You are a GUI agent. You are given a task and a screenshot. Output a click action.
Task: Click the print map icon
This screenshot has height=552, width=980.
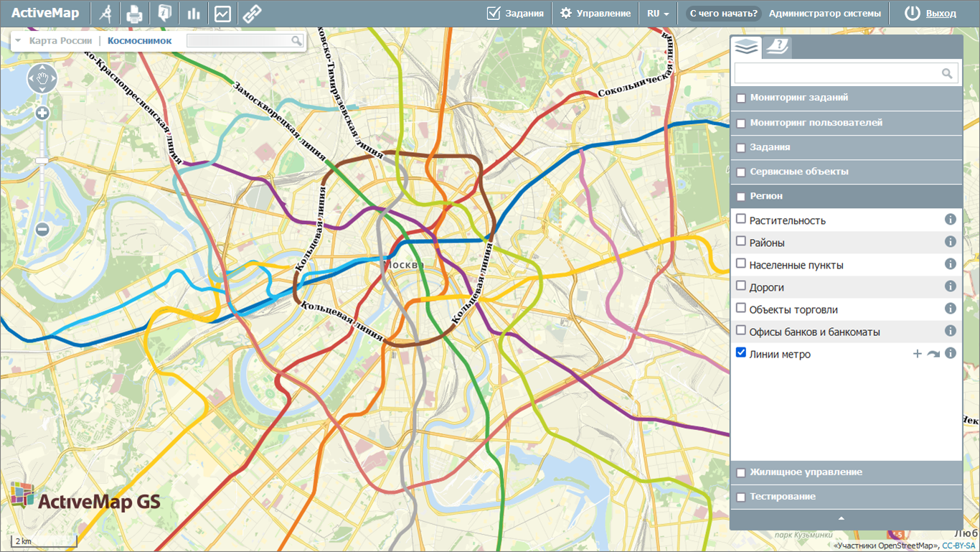click(x=134, y=13)
